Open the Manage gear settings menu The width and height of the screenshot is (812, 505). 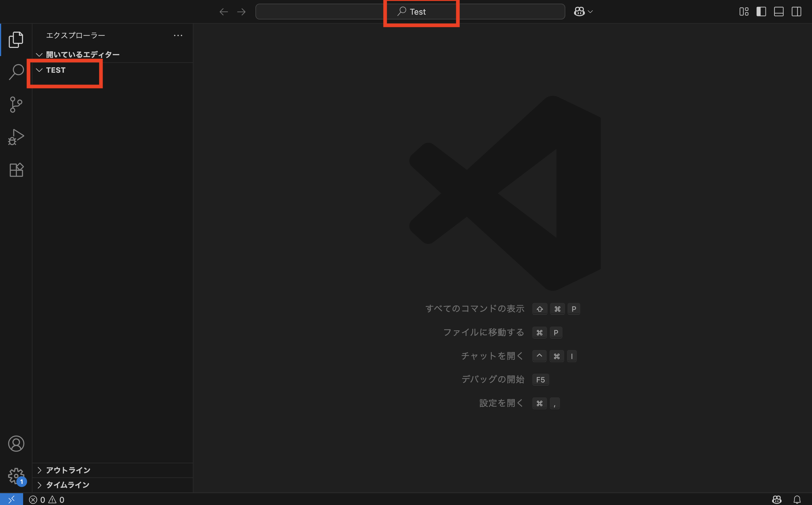tap(16, 476)
